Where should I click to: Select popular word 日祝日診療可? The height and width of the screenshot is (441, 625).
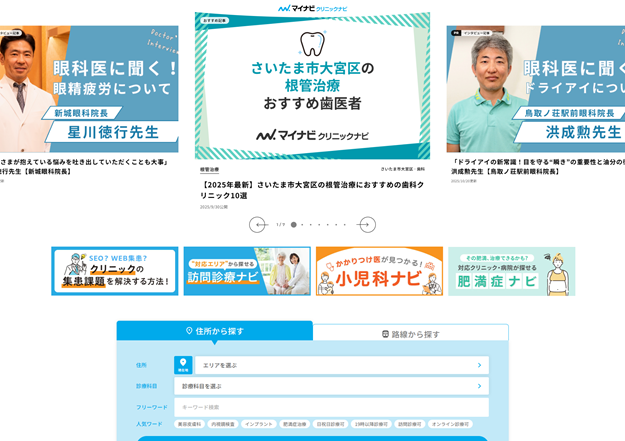coord(330,424)
